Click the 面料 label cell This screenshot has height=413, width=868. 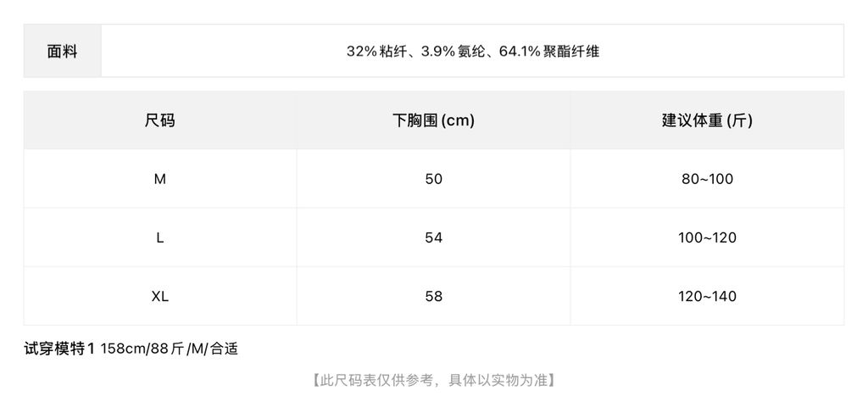[x=62, y=51]
